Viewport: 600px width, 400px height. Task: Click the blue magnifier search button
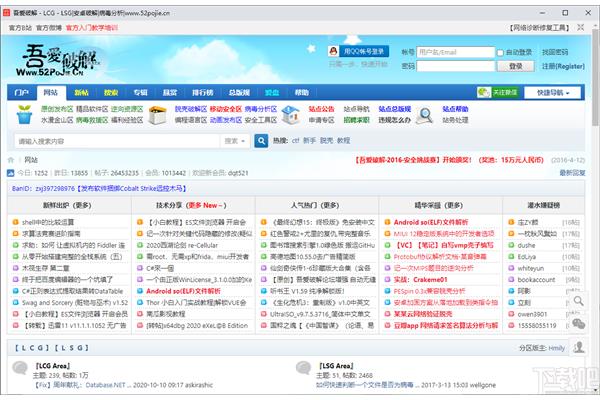tap(261, 141)
